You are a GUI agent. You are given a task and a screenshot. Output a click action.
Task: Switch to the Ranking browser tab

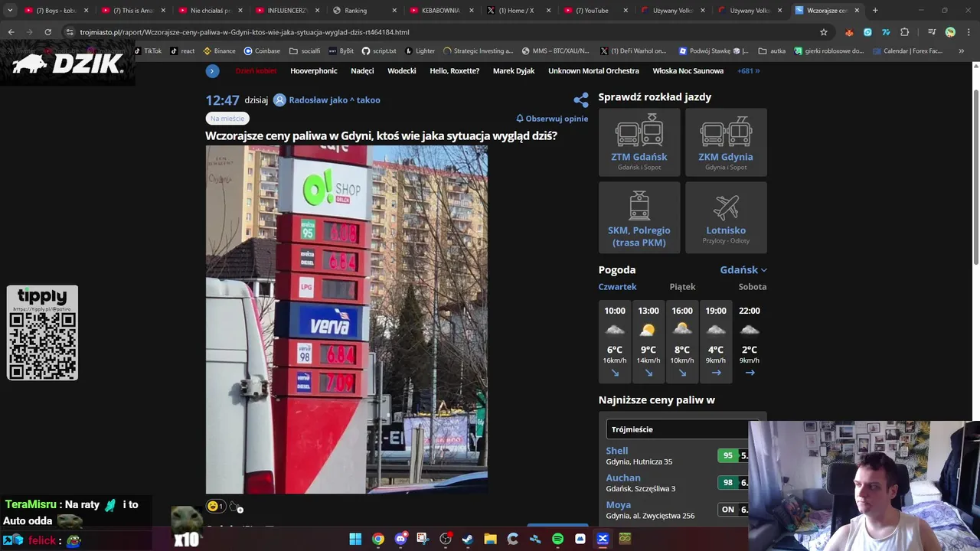tap(364, 11)
